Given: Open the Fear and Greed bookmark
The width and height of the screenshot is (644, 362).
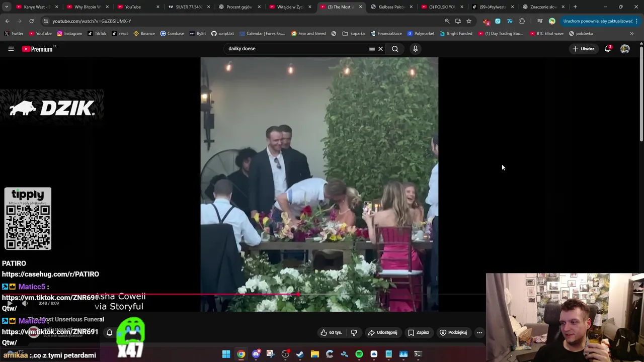Looking at the screenshot, I should pos(308,34).
